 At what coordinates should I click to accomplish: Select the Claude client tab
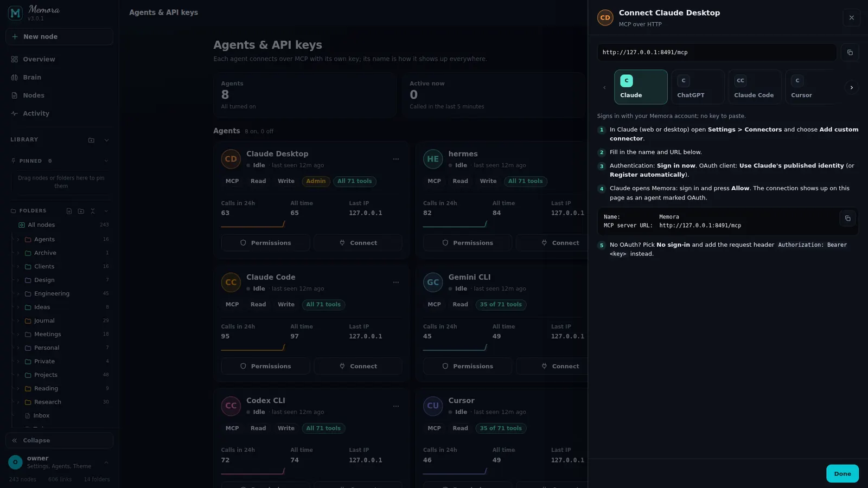(x=641, y=87)
